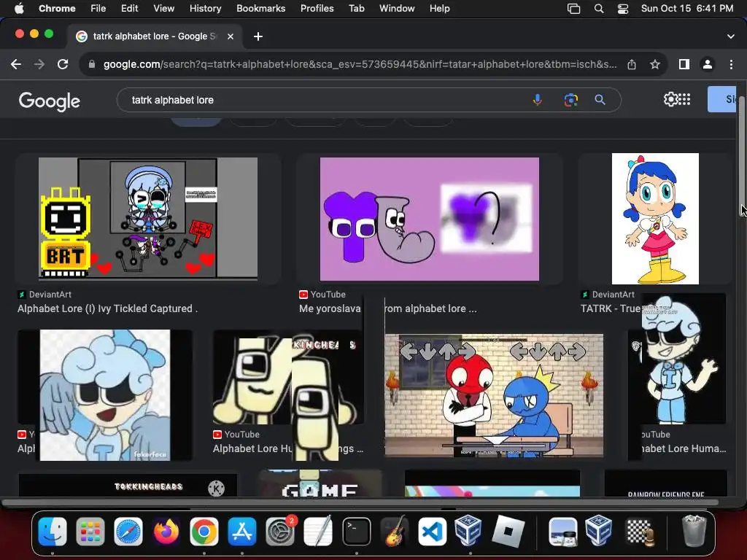This screenshot has height=560, width=747.
Task: Open App Store from the Dock
Action: (242, 532)
